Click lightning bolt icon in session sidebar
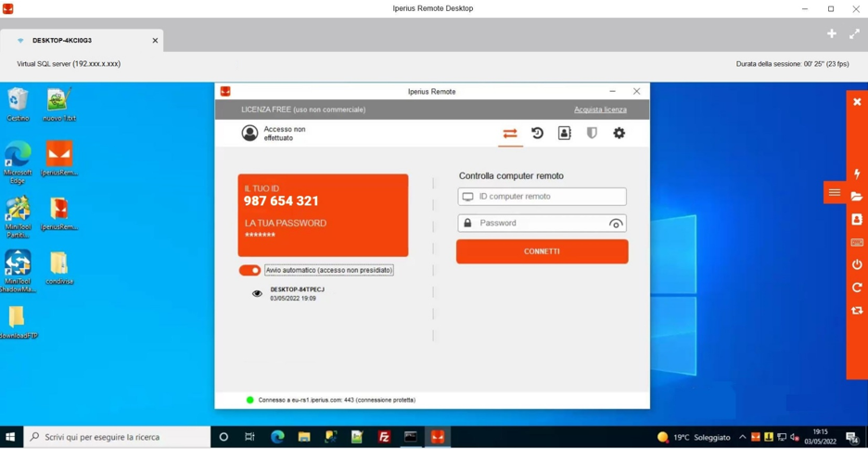868x449 pixels. point(857,173)
